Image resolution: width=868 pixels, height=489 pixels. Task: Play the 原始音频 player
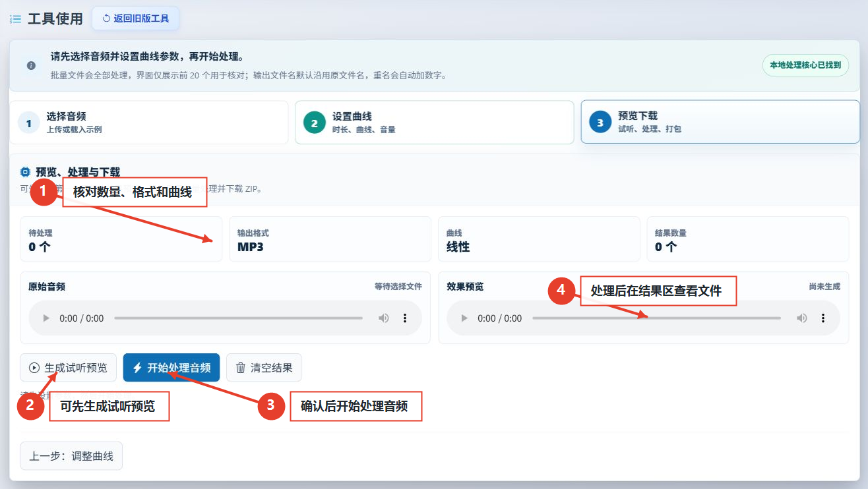(46, 318)
